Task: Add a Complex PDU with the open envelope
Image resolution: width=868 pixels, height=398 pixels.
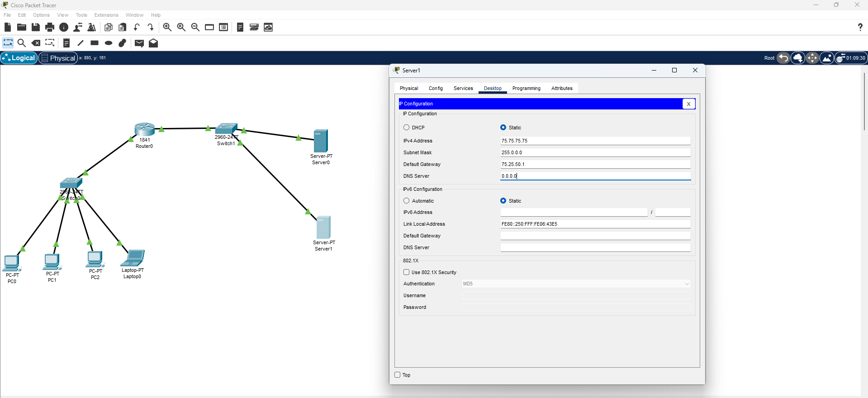Action: coord(153,43)
